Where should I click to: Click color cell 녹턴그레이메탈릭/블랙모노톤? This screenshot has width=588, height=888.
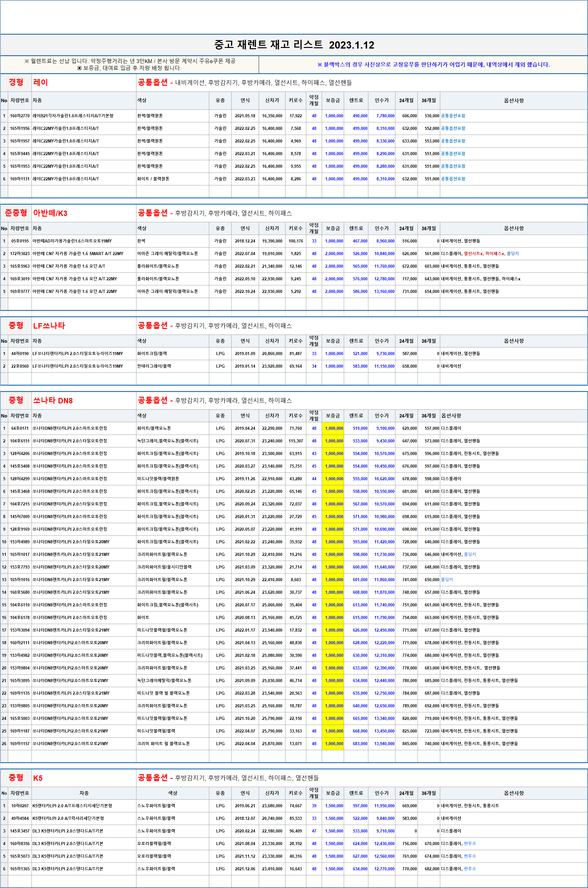[x=164, y=681]
